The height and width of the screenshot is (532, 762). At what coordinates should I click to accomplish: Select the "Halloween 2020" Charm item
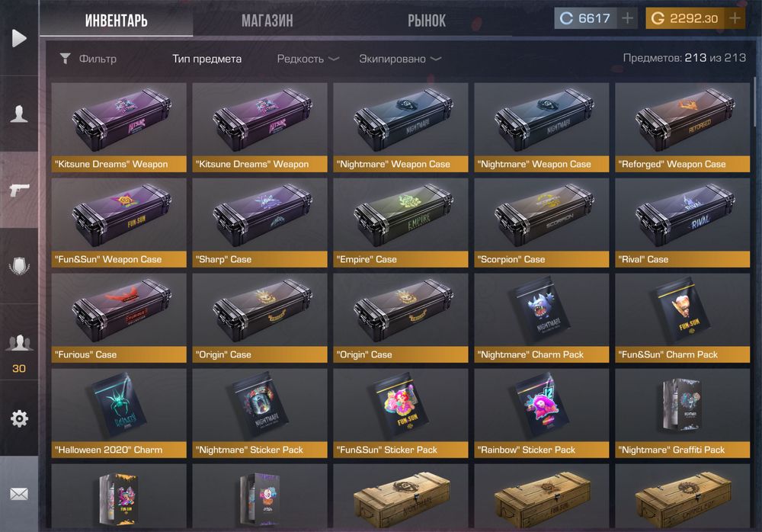[119, 413]
